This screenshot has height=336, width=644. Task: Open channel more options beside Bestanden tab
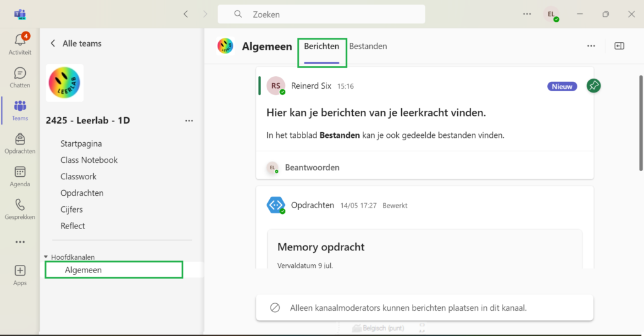tap(591, 46)
